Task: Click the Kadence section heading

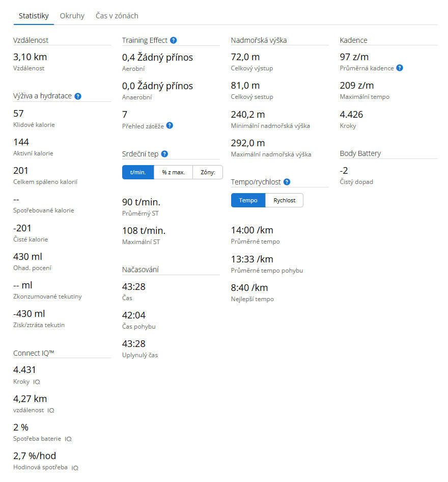Action: click(x=353, y=40)
